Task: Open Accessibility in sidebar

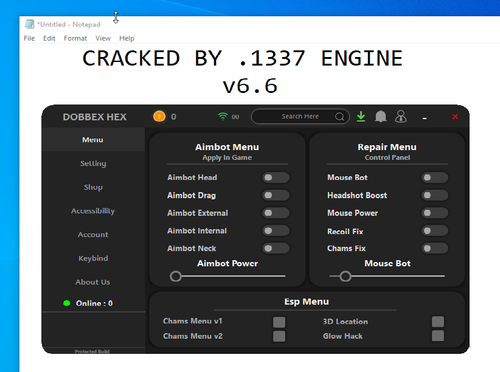Action: tap(93, 211)
